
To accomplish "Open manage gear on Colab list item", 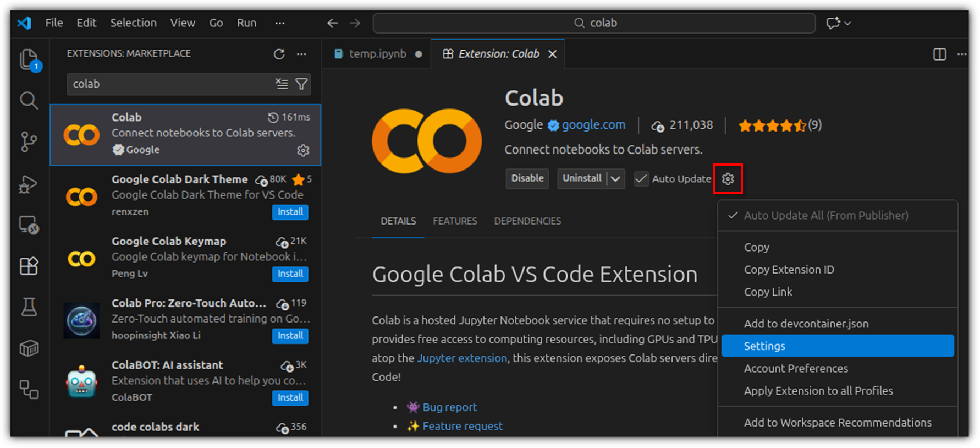I will [303, 150].
